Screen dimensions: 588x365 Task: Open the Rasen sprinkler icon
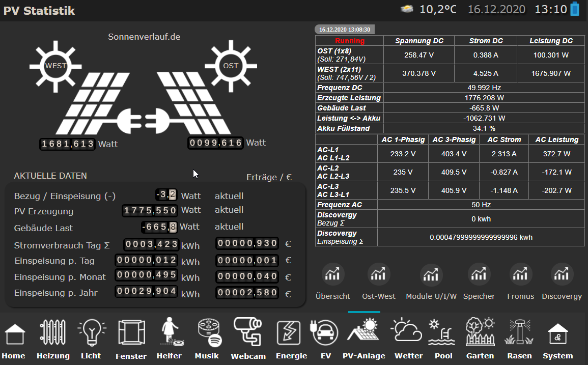pos(519,333)
